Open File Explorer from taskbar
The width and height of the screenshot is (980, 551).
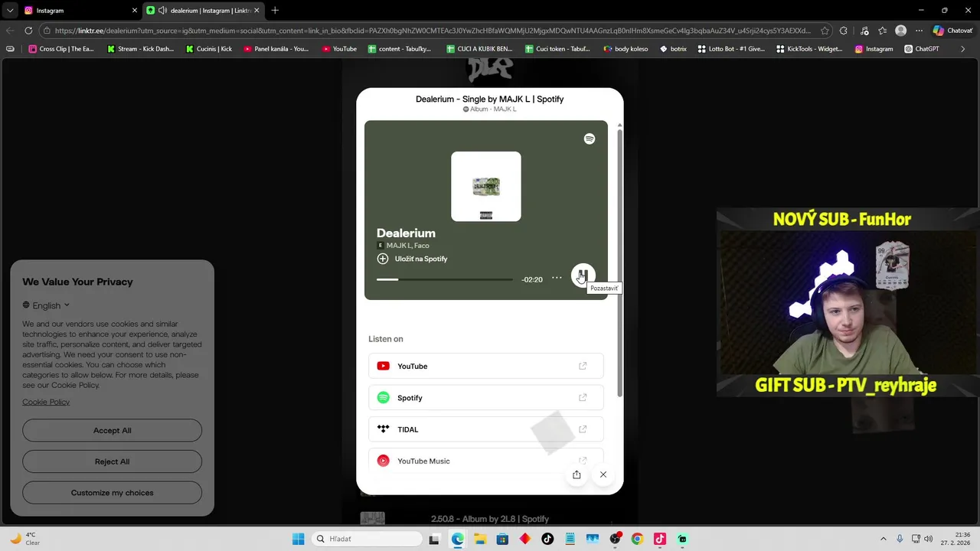pos(480,539)
